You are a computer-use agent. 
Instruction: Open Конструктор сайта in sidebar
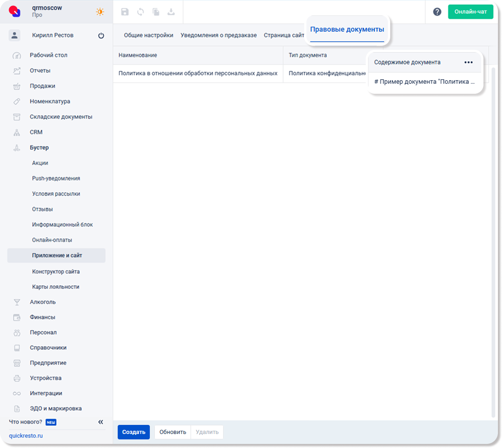[x=56, y=272]
